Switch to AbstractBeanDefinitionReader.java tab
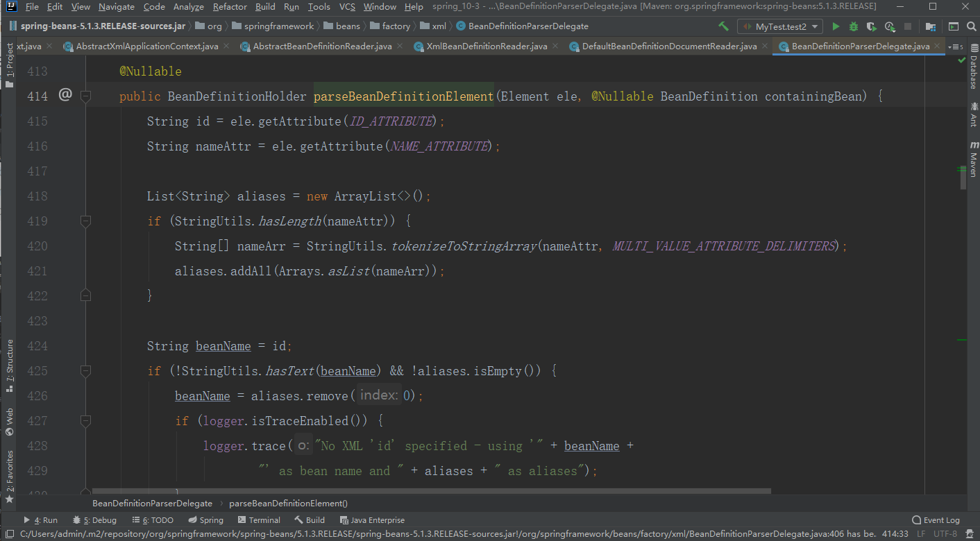This screenshot has height=541, width=980. 322,46
